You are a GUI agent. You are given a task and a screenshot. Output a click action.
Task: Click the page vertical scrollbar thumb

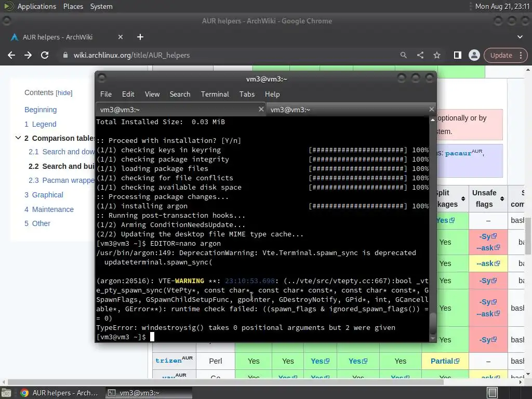tap(528, 235)
